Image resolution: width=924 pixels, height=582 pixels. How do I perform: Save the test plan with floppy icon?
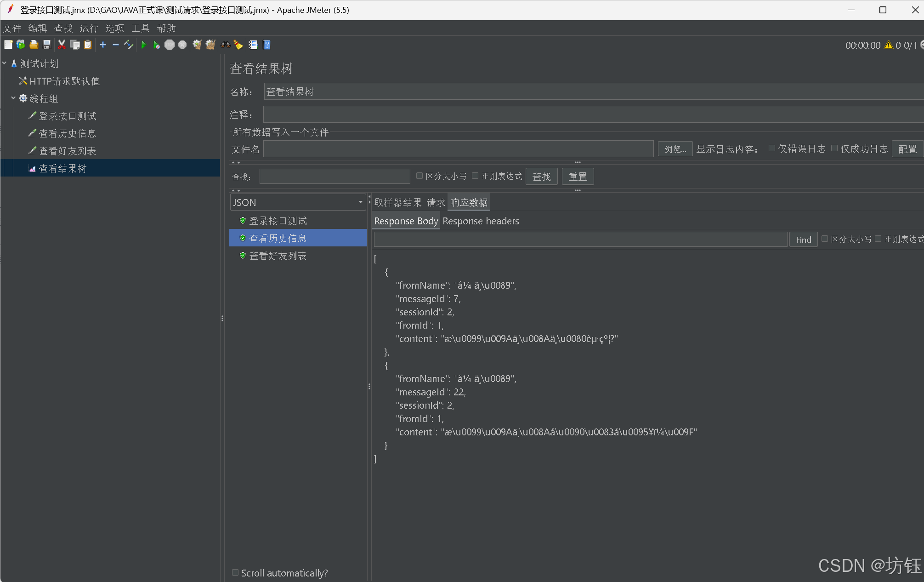tap(46, 45)
